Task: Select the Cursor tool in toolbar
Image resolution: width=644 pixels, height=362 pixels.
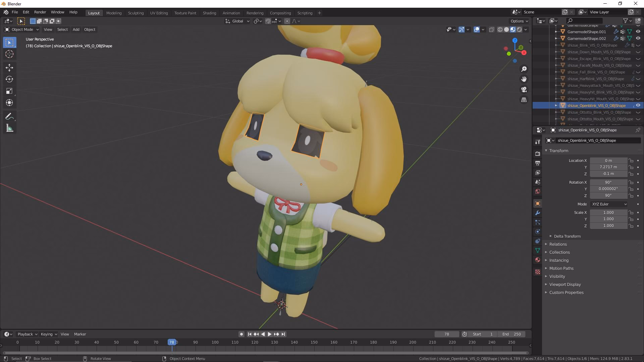Action: [9, 54]
